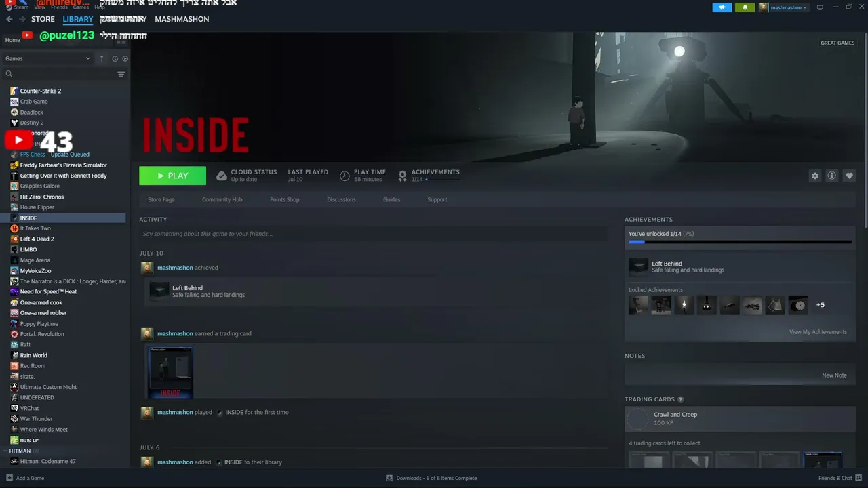Toggle sort by recent activity clock

coord(115,58)
